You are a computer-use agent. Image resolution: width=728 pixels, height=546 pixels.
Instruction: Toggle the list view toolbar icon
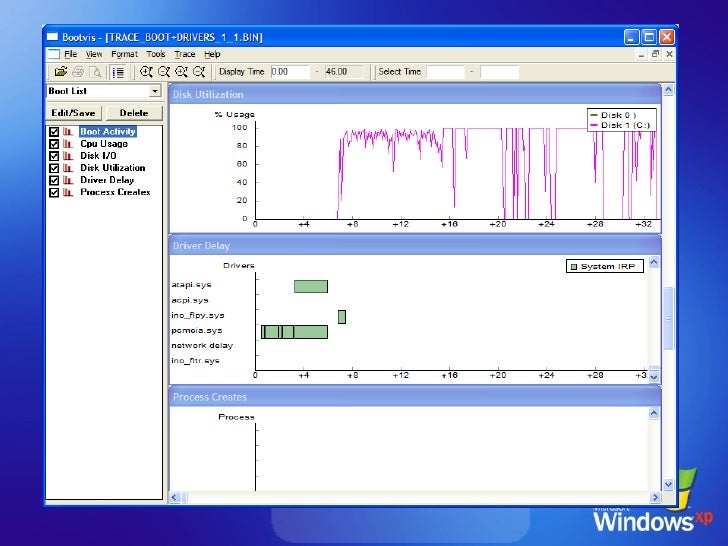pyautogui.click(x=118, y=72)
